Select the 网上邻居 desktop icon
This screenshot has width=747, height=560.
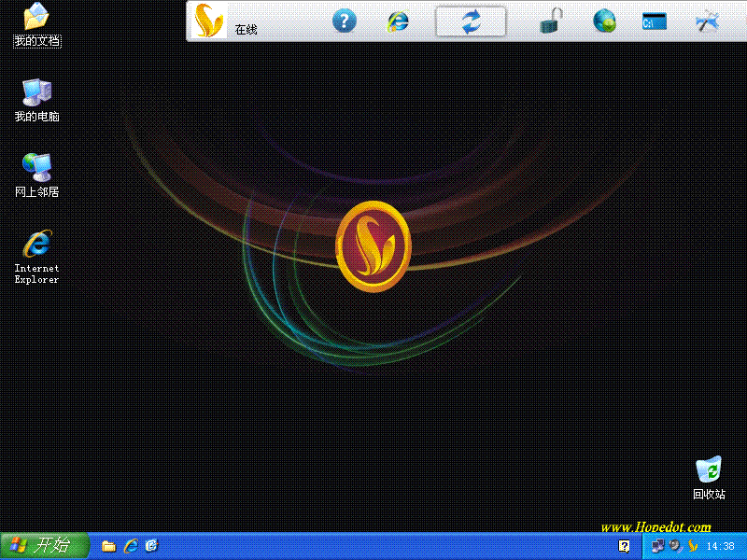click(36, 175)
